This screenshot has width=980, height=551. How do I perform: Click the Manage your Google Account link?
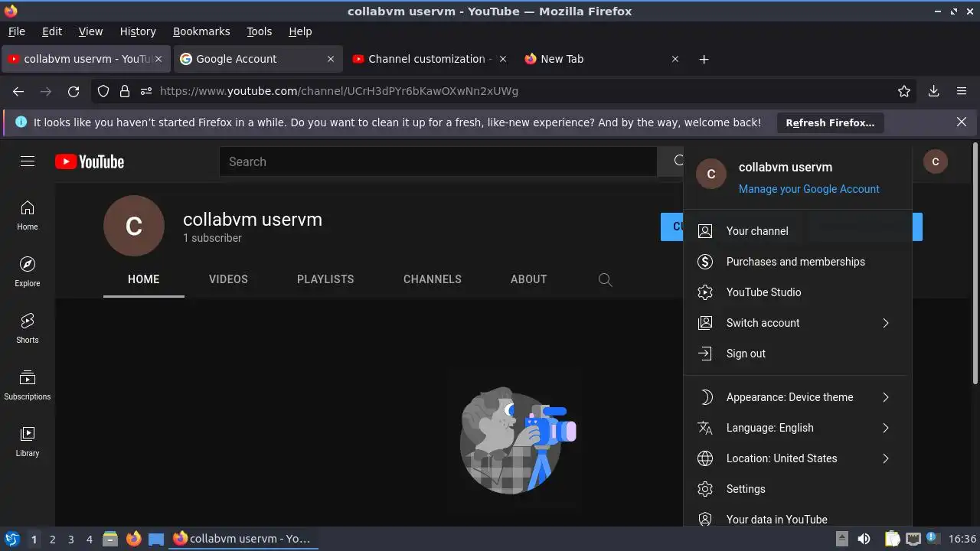pos(808,189)
